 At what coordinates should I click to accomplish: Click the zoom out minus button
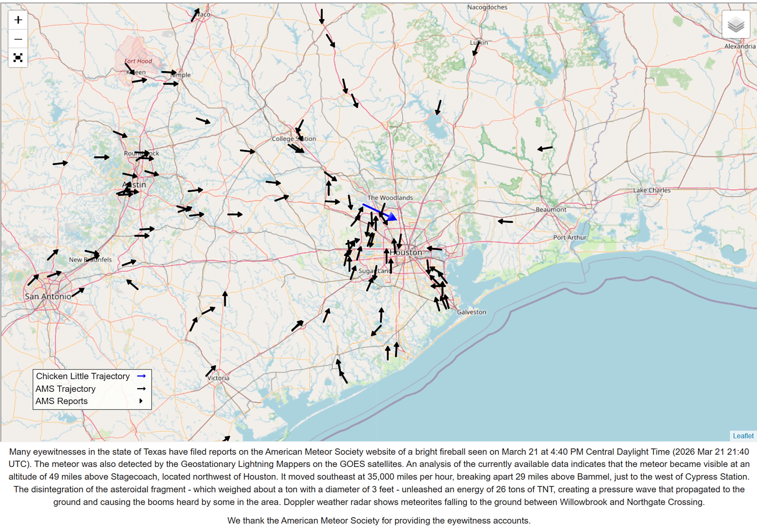tap(18, 39)
